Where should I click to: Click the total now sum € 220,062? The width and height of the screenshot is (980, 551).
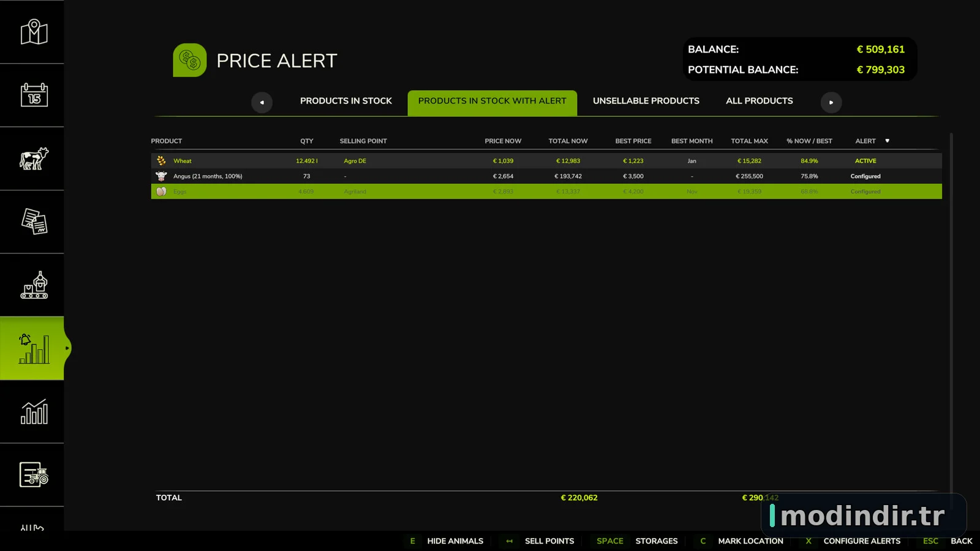click(579, 498)
